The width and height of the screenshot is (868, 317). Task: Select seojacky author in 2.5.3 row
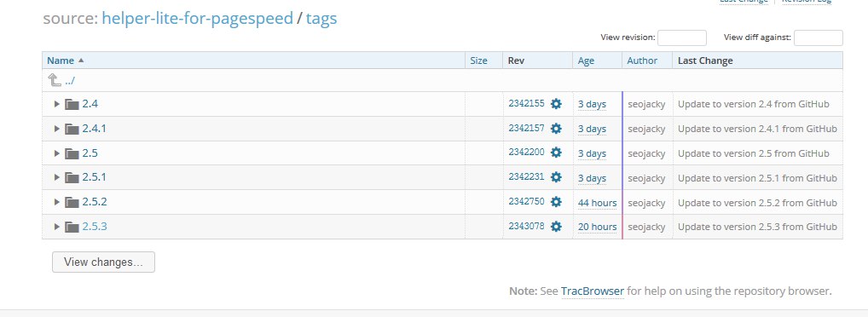coord(646,228)
